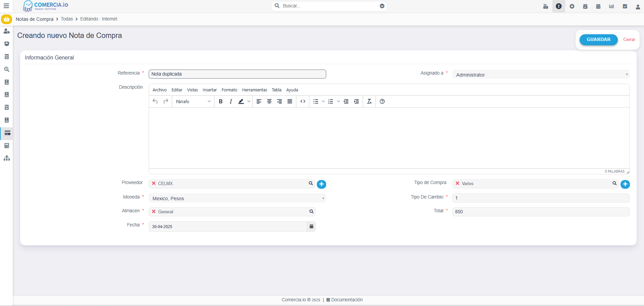Click the alert exclamation icon in top bar
Screen dimensions: 644x306
tap(559, 6)
